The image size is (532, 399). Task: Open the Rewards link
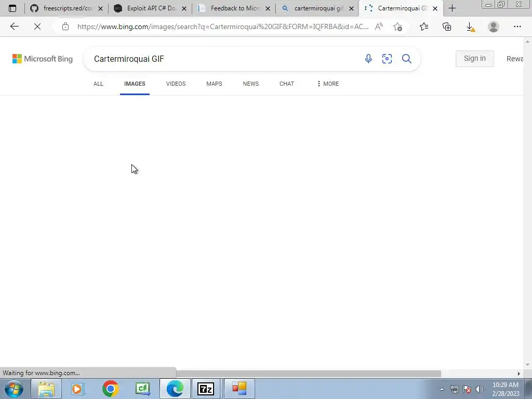(515, 59)
